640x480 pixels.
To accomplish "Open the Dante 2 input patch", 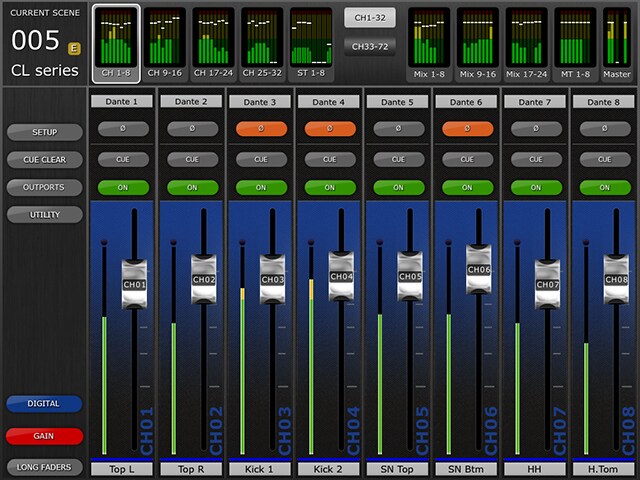I will pyautogui.click(x=192, y=102).
